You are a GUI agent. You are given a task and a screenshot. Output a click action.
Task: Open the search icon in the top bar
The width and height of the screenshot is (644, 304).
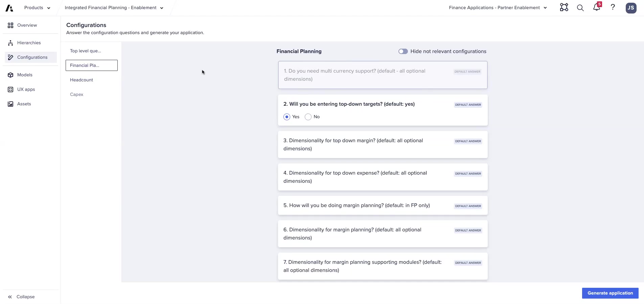(x=580, y=7)
